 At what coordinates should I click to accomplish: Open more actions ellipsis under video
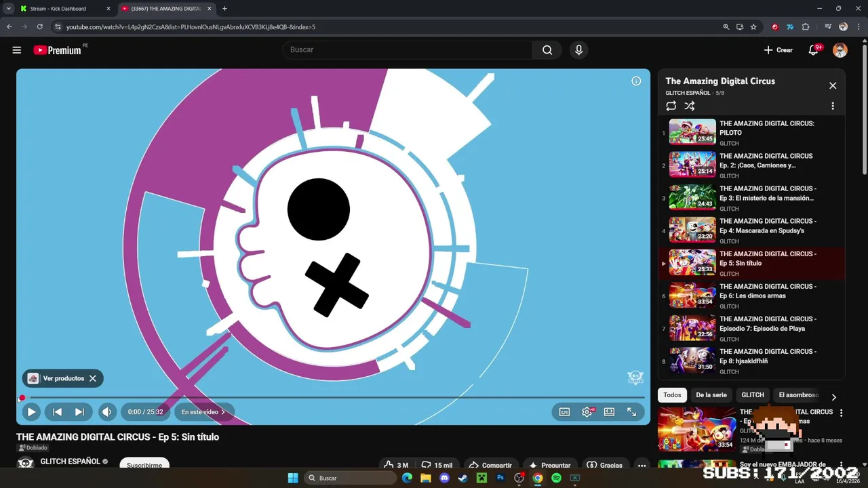(642, 466)
